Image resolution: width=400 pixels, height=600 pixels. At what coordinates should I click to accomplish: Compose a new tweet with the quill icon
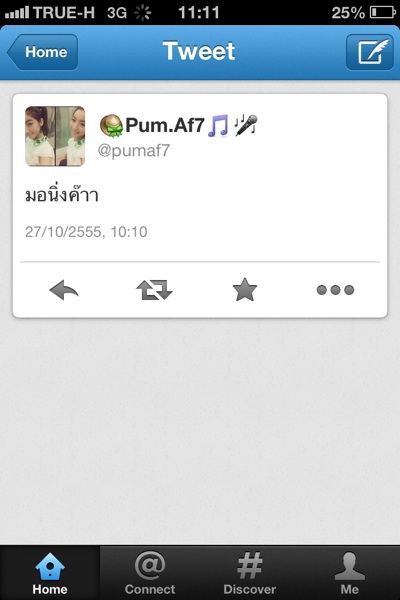[370, 52]
